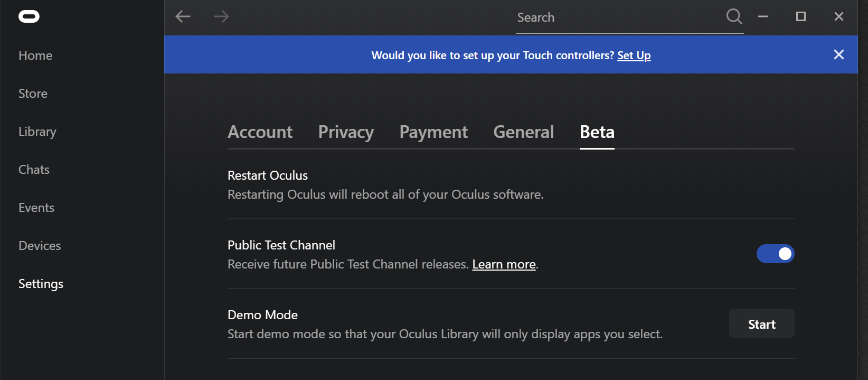Click the Oculus logo icon
The width and height of the screenshot is (868, 380).
tap(29, 17)
